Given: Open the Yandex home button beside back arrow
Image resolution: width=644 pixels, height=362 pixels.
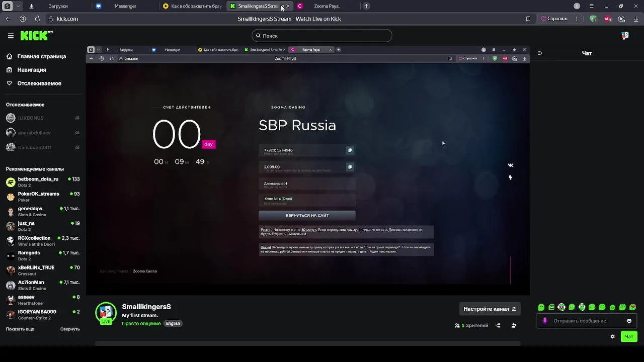Looking at the screenshot, I should 23,19.
